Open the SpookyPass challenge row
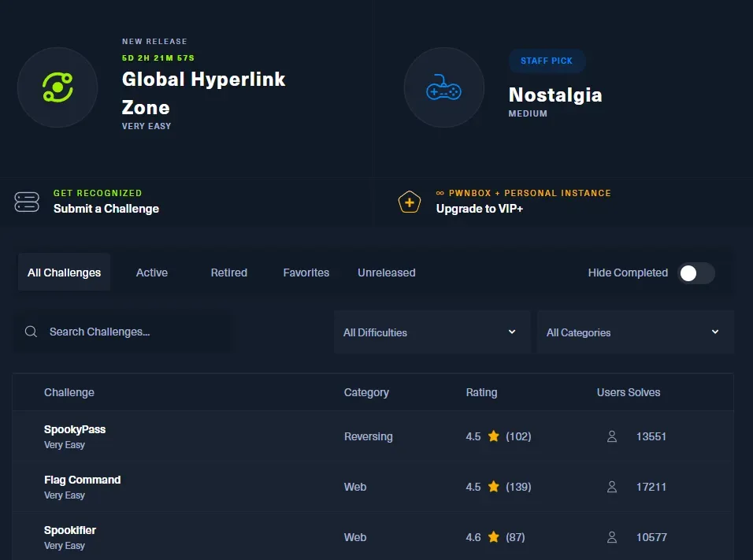This screenshot has width=753, height=560. click(x=75, y=430)
